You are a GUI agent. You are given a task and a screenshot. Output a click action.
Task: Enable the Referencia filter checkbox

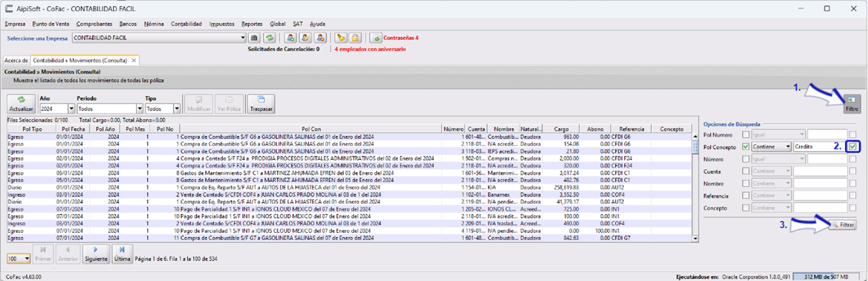[747, 196]
